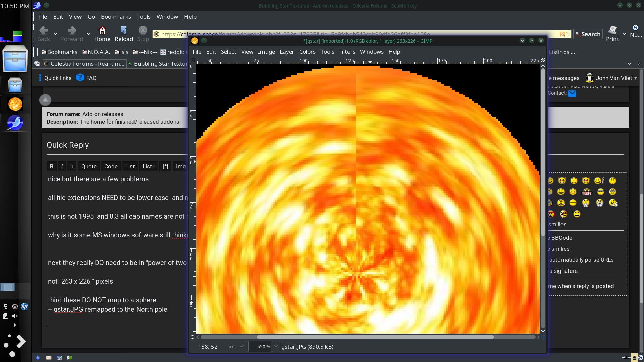Image resolution: width=644 pixels, height=362 pixels.
Task: Click the RSS feed icon in the URL bar
Action: pyautogui.click(x=562, y=34)
